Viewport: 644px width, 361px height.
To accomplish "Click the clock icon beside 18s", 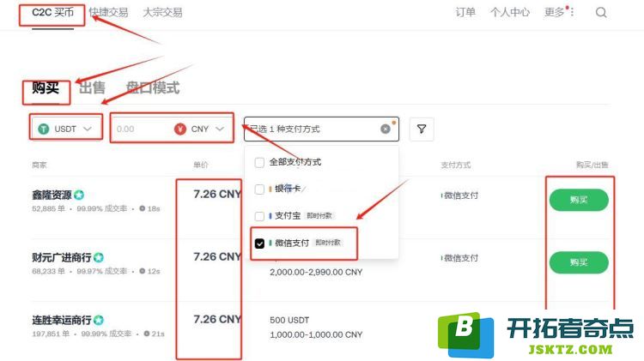I will [142, 208].
